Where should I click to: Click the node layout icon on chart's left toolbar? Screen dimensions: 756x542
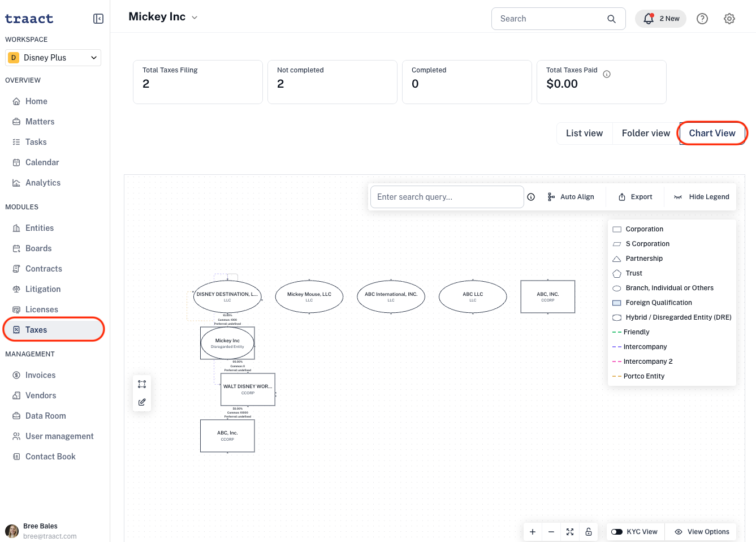[x=142, y=384]
